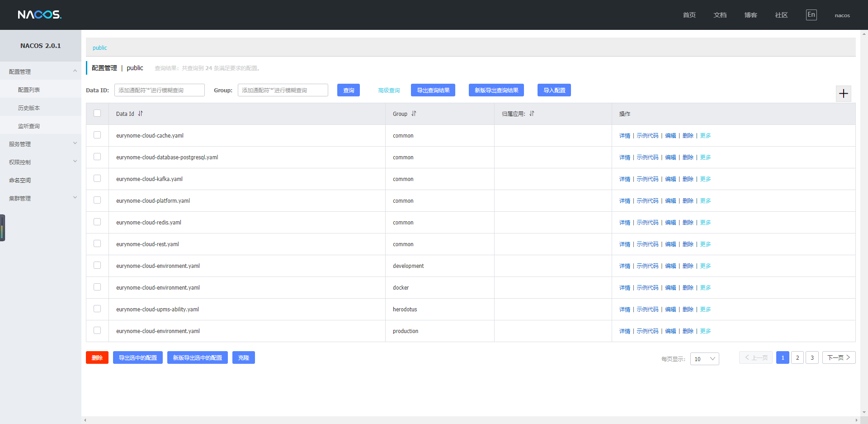
Task: Check eurynome-cloud-cache.yaml row checkbox
Action: (97, 135)
